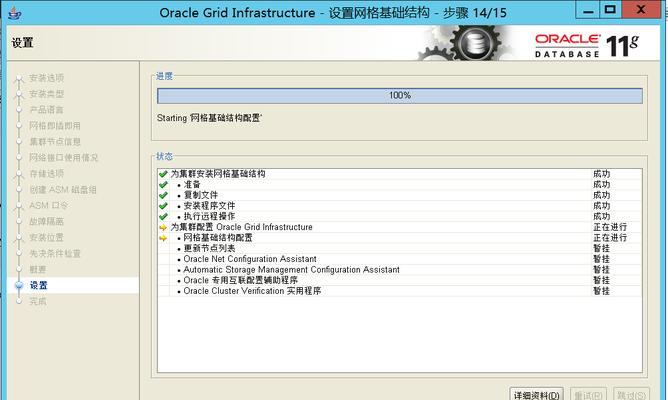668x400 pixels.
Task: Minimize the Oracle Grid Infrastructure window
Action: pyautogui.click(x=588, y=10)
